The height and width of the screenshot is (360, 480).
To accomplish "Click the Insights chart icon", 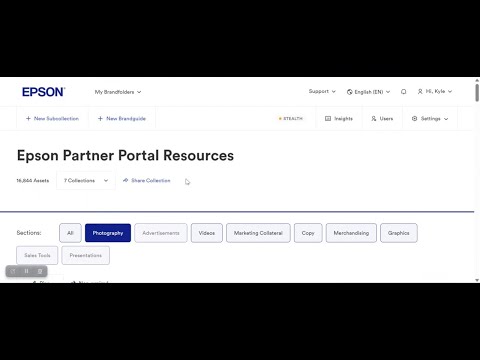I will click(x=328, y=119).
